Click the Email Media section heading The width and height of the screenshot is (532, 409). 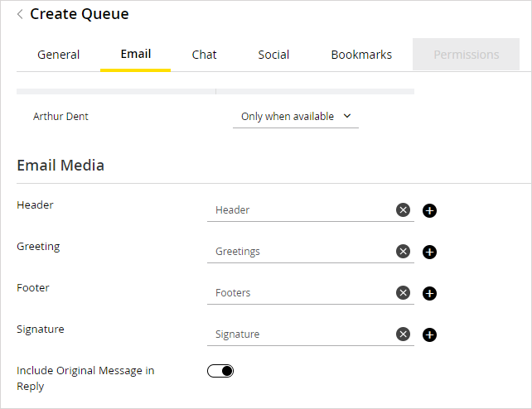[x=60, y=166]
